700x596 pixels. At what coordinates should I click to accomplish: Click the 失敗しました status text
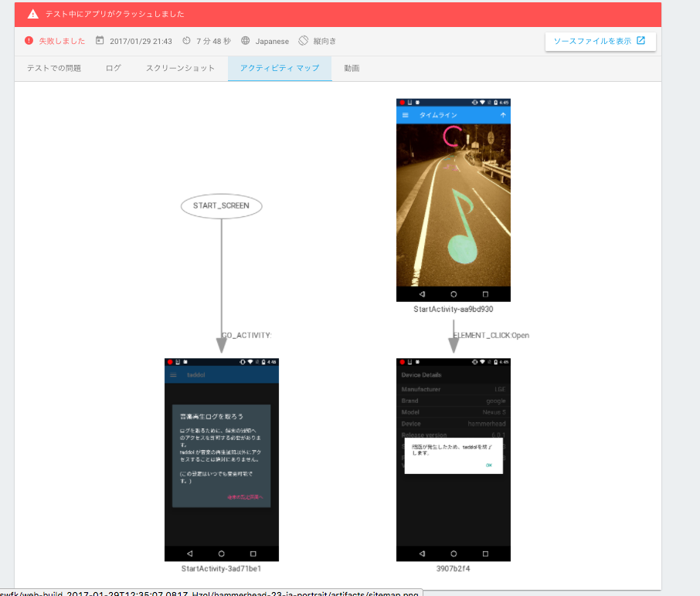tap(62, 41)
